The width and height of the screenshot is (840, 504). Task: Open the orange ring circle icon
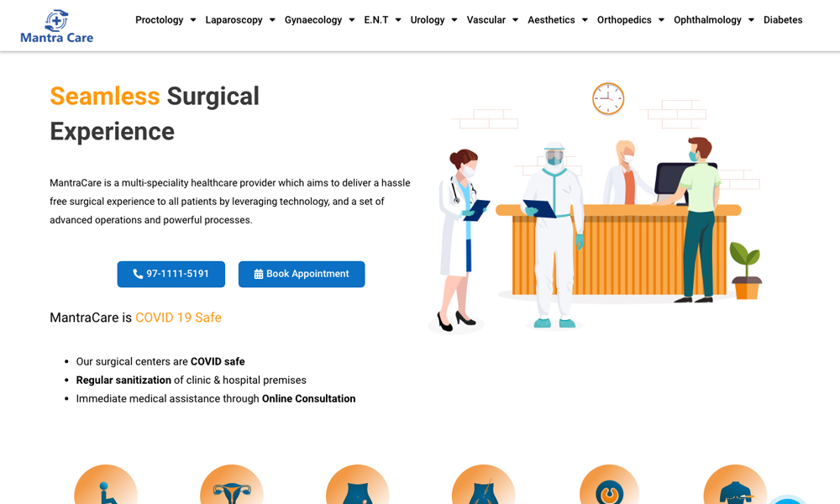[609, 484]
